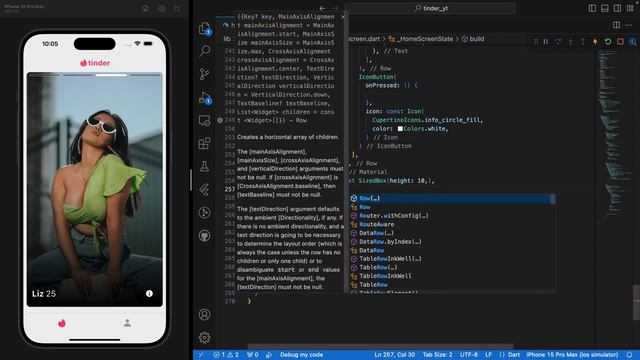640x360 pixels.
Task: Open the Tab Size: 2 selector
Action: (x=437, y=355)
